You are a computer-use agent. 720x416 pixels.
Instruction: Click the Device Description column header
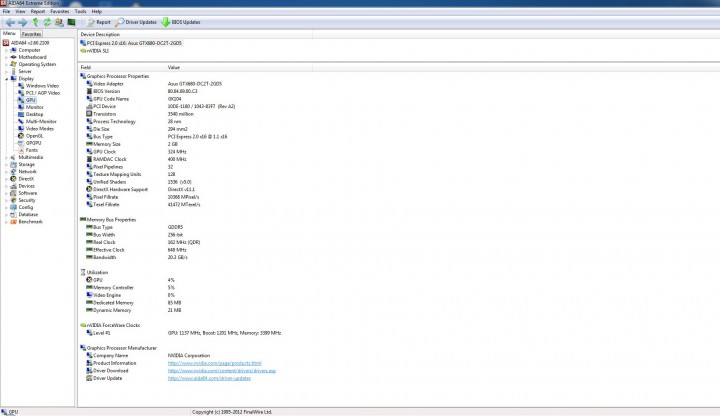click(196, 34)
